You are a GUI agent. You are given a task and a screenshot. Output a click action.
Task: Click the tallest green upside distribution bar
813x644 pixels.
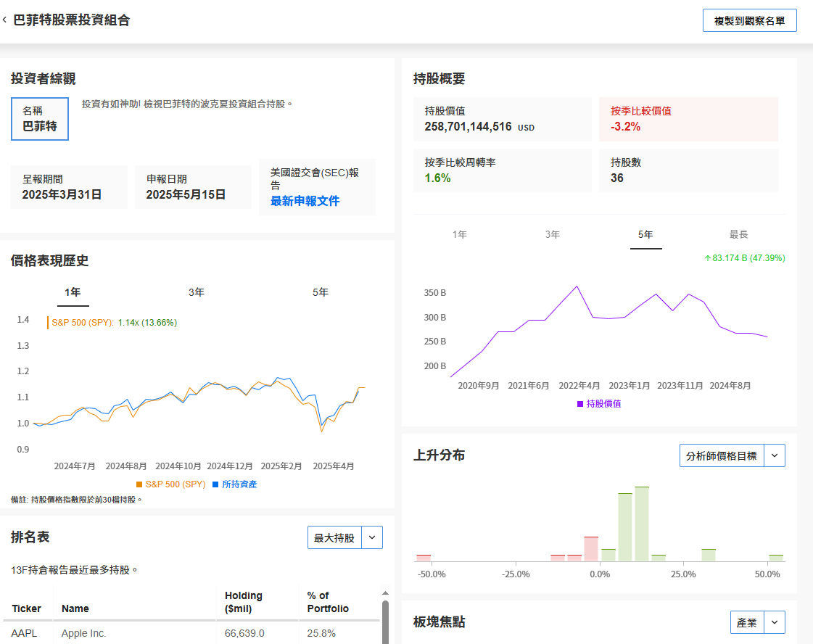642,524
